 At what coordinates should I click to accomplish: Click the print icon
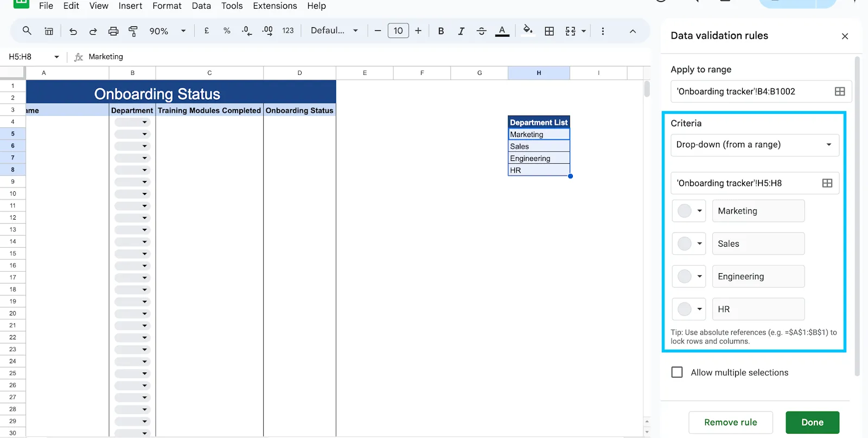pyautogui.click(x=113, y=31)
